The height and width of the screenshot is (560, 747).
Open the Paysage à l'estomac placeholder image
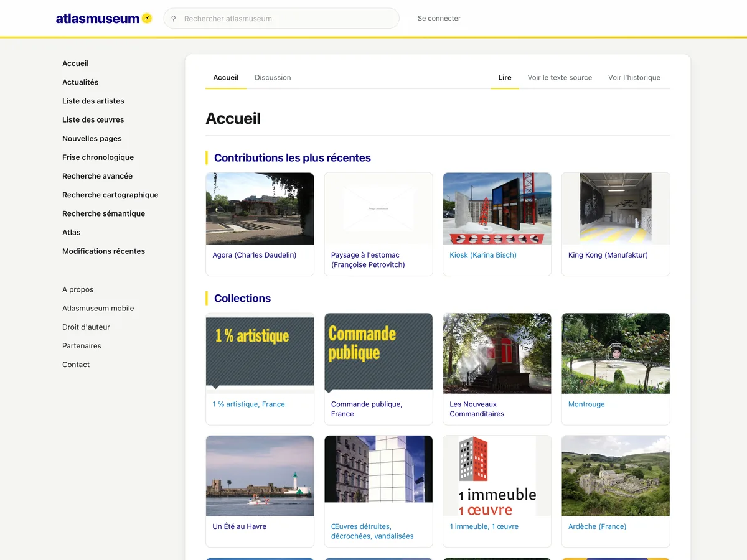378,208
